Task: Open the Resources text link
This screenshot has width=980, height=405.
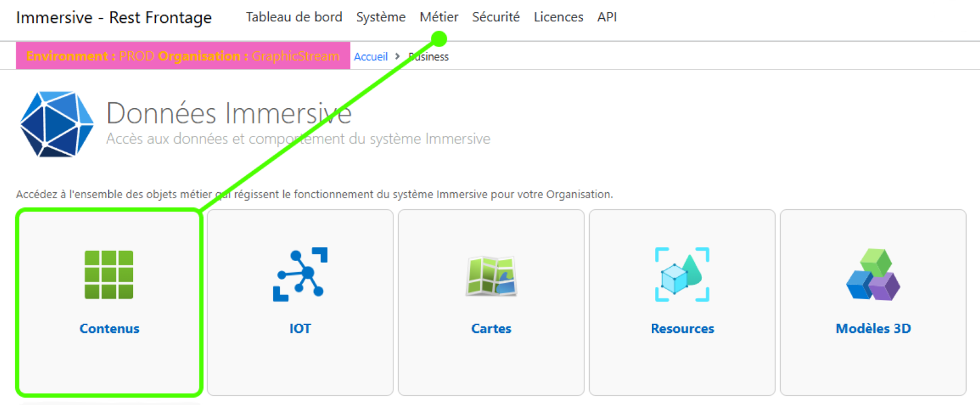Action: (x=682, y=329)
